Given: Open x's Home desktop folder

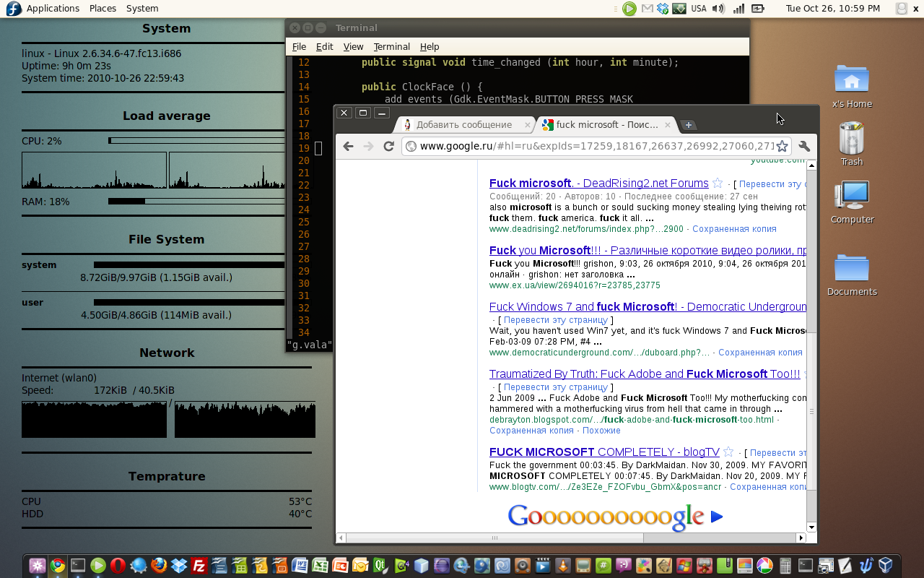Looking at the screenshot, I should (x=852, y=86).
